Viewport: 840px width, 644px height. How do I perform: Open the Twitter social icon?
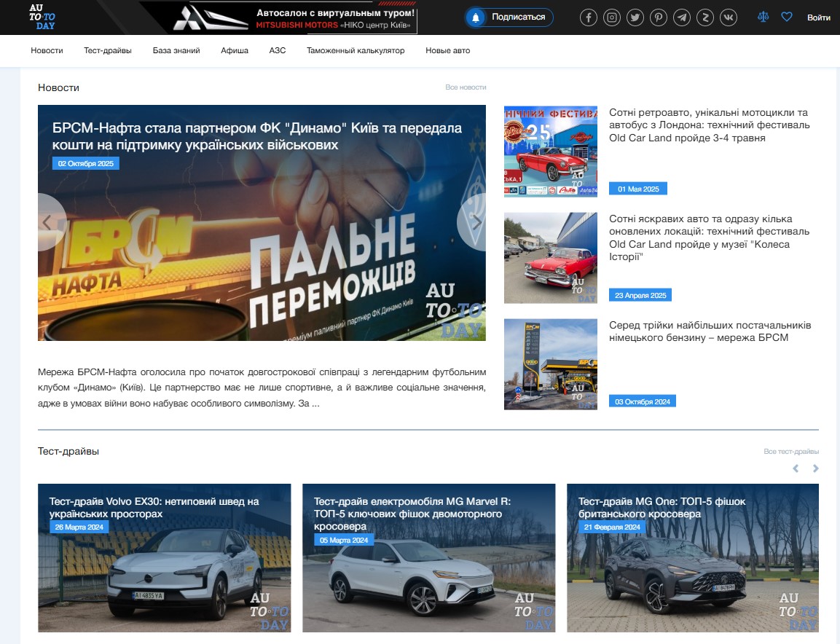click(635, 17)
